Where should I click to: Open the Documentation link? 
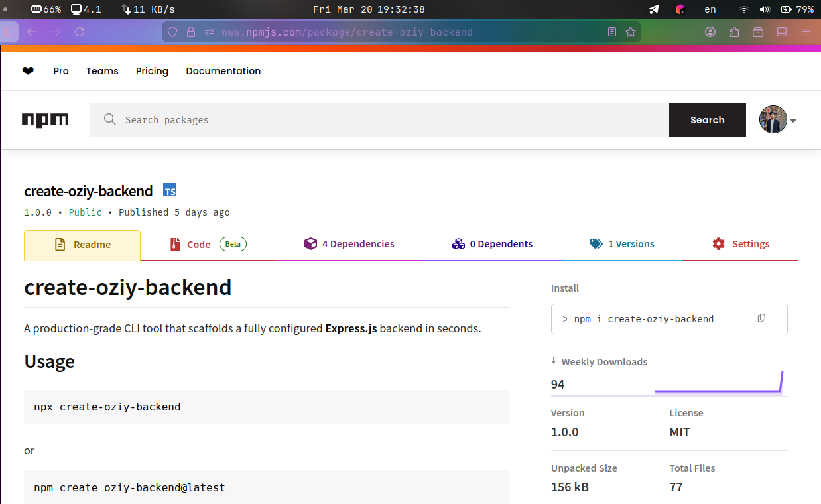pos(223,71)
